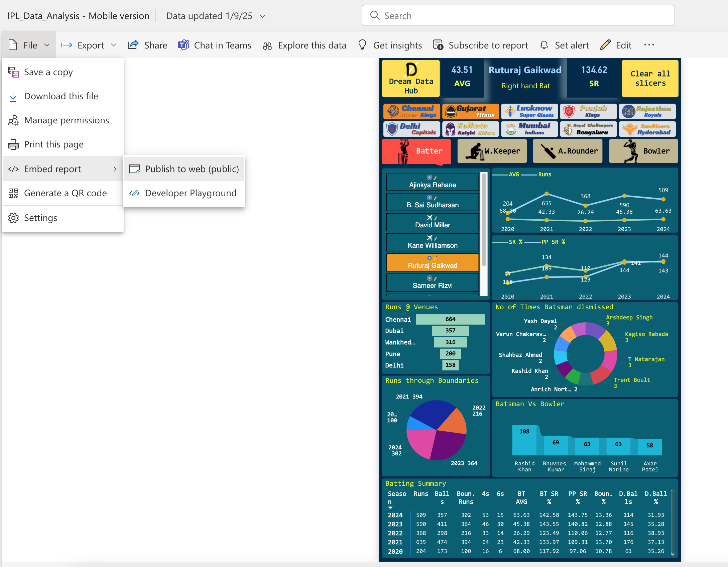Expand the Data updated 1/9/25 dropdown

[263, 16]
